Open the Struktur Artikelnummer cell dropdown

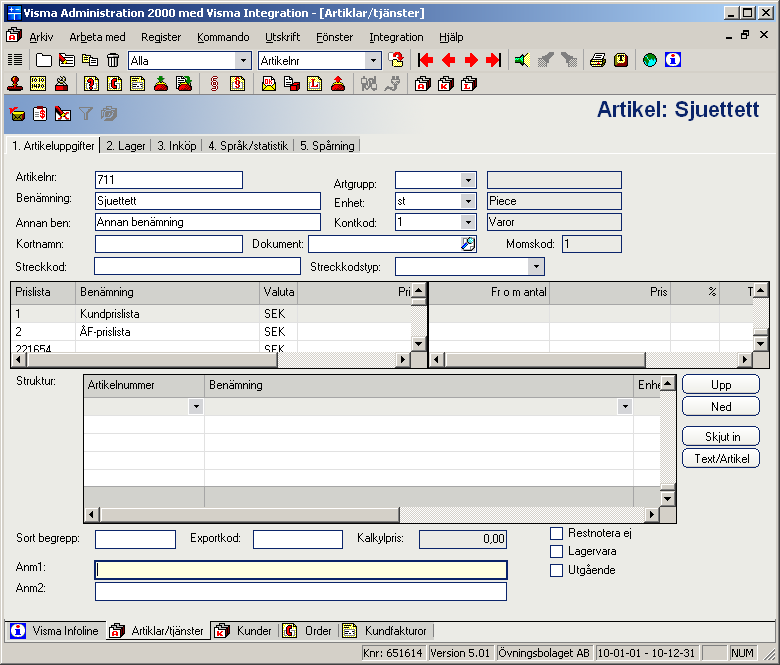tap(196, 406)
